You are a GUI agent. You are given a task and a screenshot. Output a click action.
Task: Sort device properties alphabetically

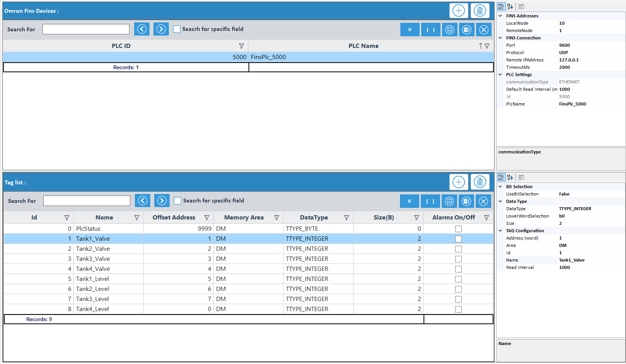(x=510, y=7)
